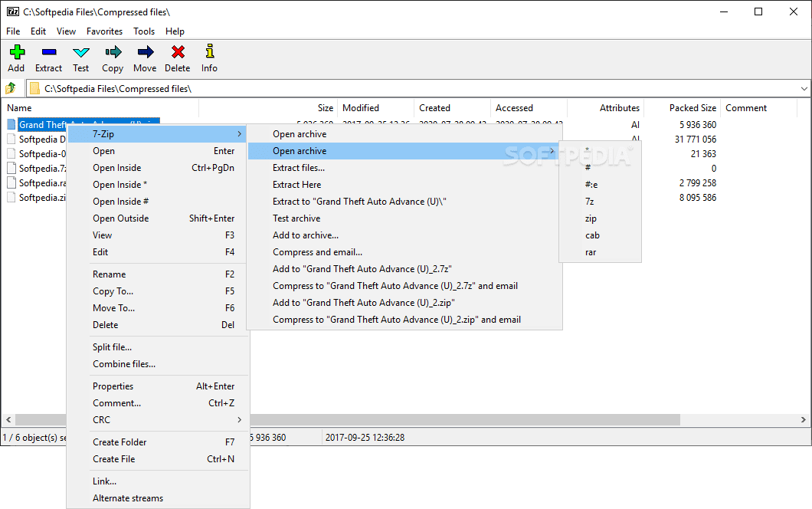Click the Softpedia.7z file icon
This screenshot has width=812, height=509.
pyautogui.click(x=11, y=168)
